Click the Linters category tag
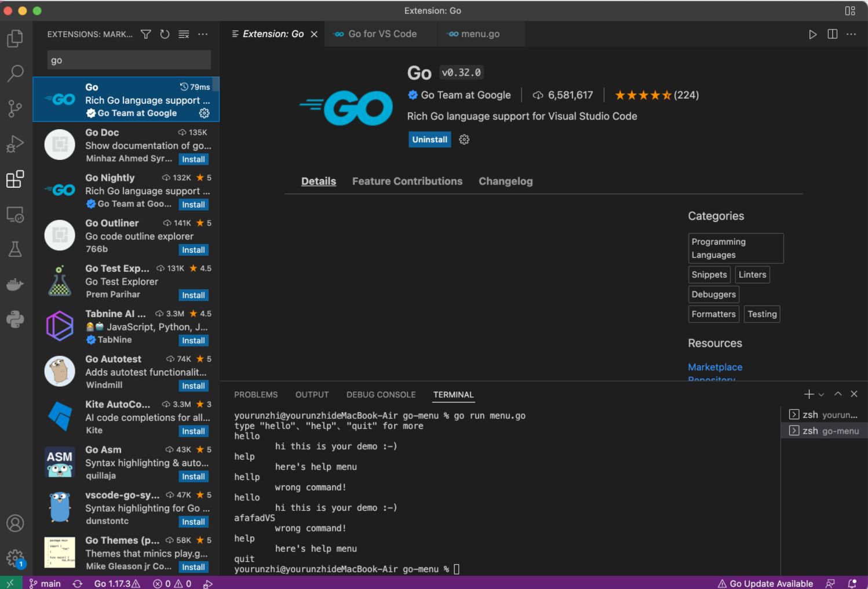 tap(753, 275)
